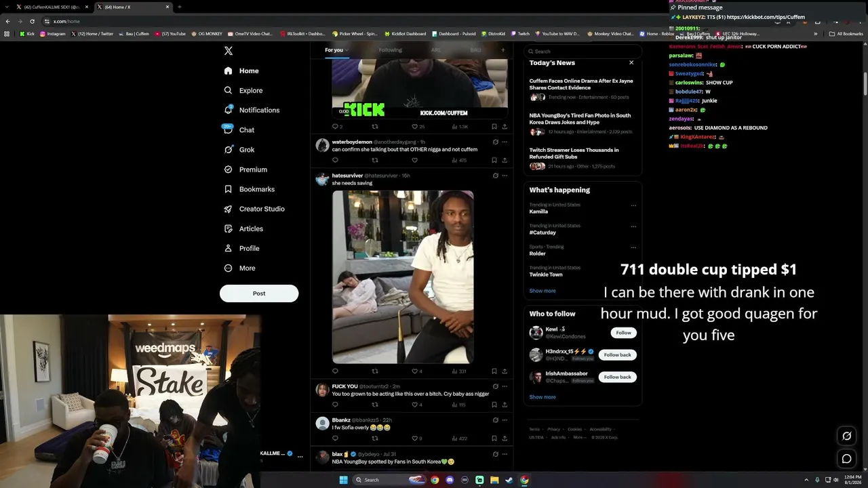The image size is (868, 488).
Task: Reply to the waterboydemon post
Action: click(x=335, y=161)
